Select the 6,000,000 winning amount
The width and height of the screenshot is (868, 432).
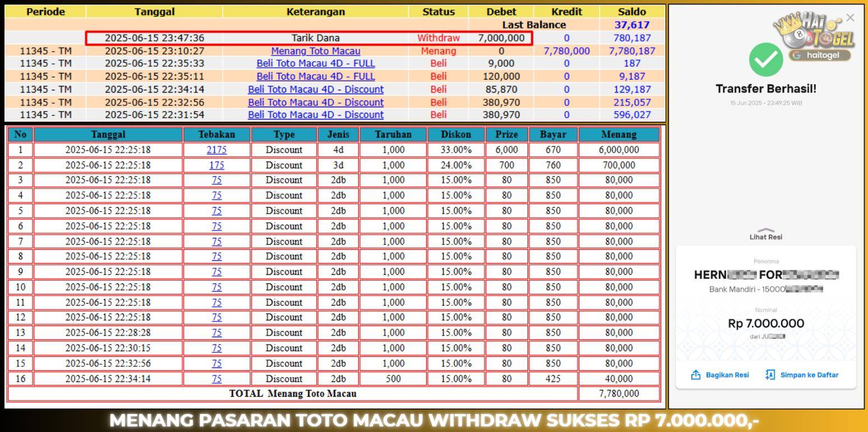(x=619, y=150)
